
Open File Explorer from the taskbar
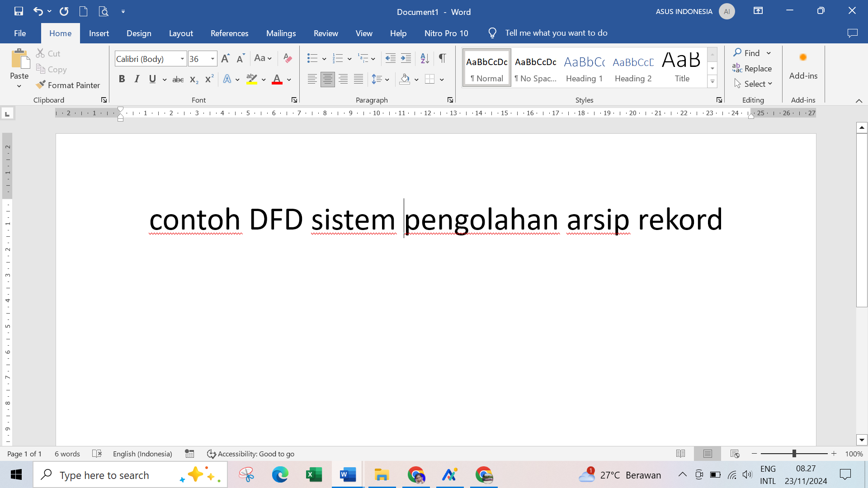tap(382, 475)
